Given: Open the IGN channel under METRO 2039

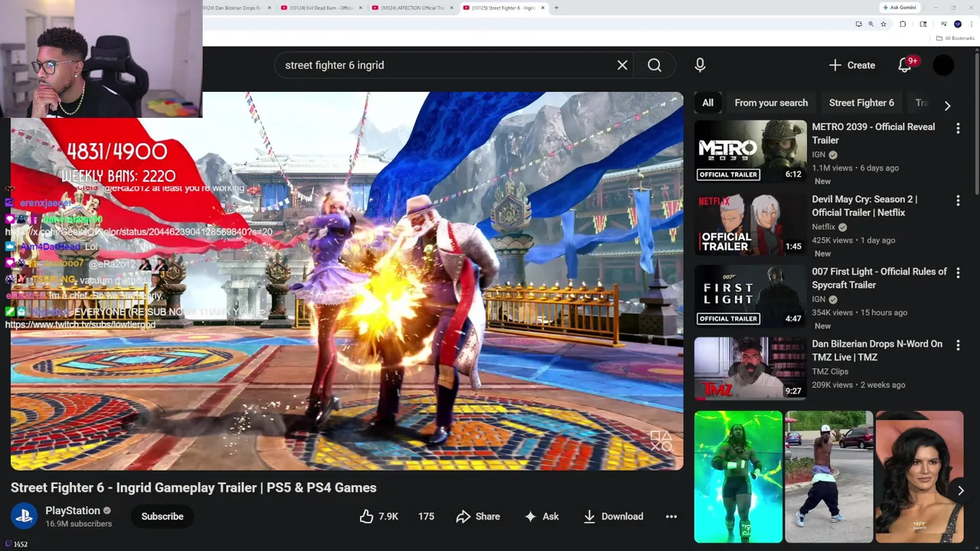Looking at the screenshot, I should point(818,155).
